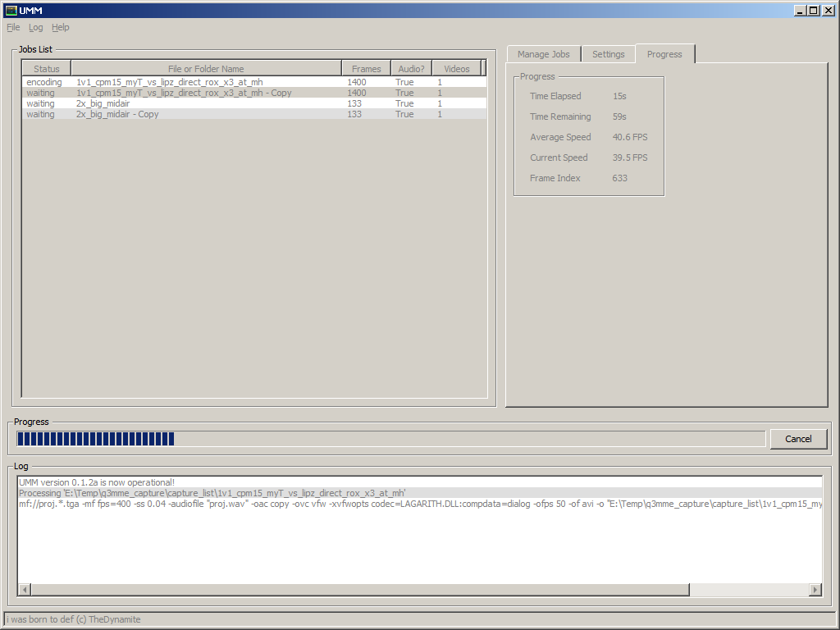This screenshot has width=840, height=630.
Task: Select the 2x_big_midair - Copy job
Action: 117,114
